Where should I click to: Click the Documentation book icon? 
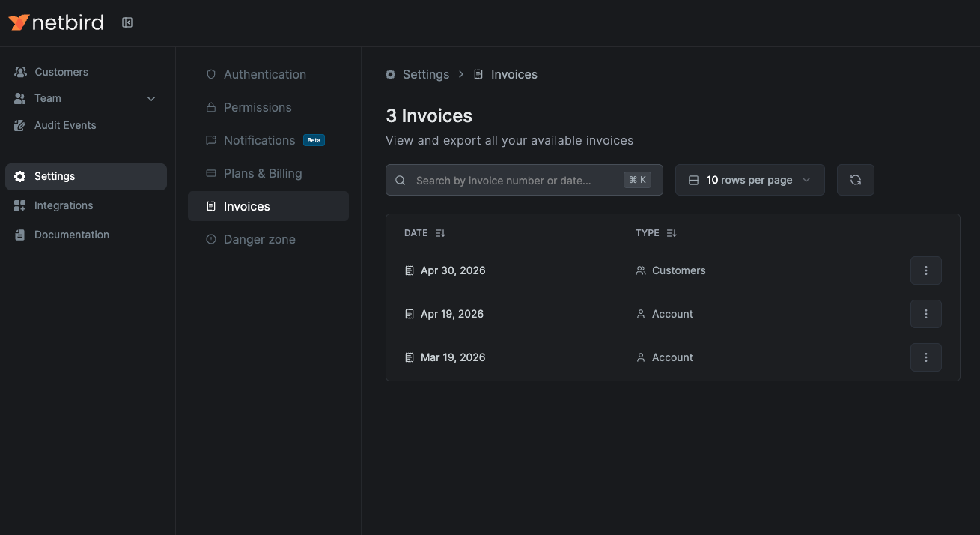[x=20, y=235]
